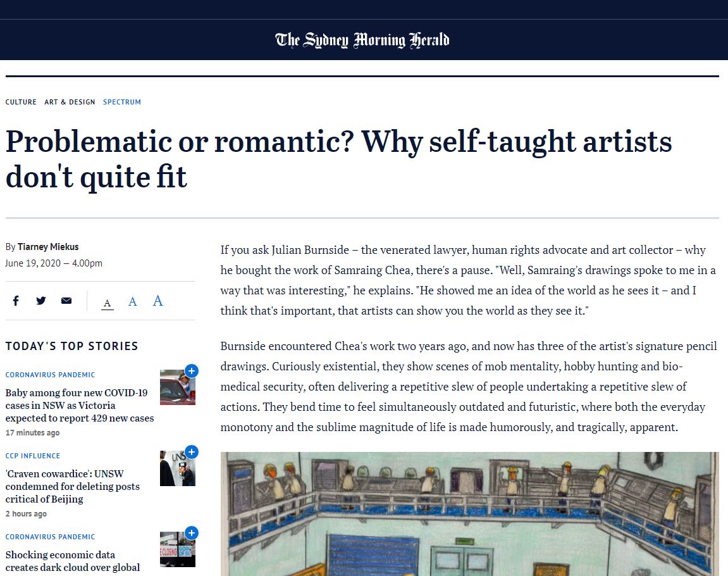This screenshot has width=728, height=576.
Task: Open the ART & DESIGN section
Action: pyautogui.click(x=70, y=102)
